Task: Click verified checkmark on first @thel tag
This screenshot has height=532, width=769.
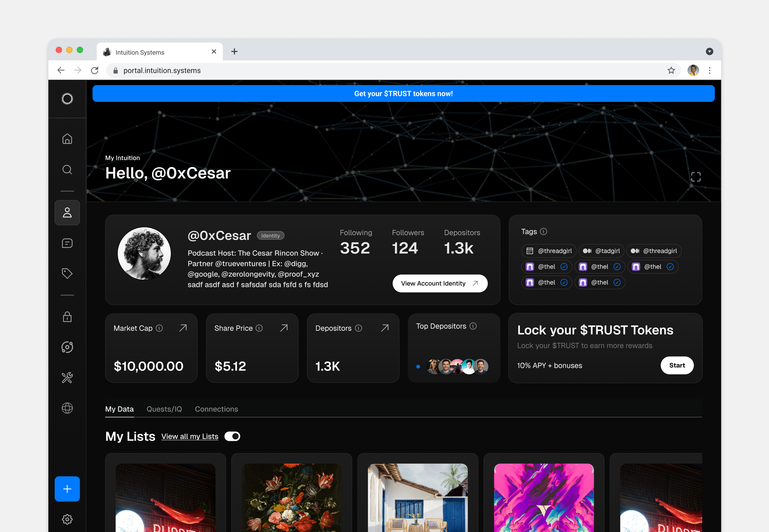Action: coord(564,267)
